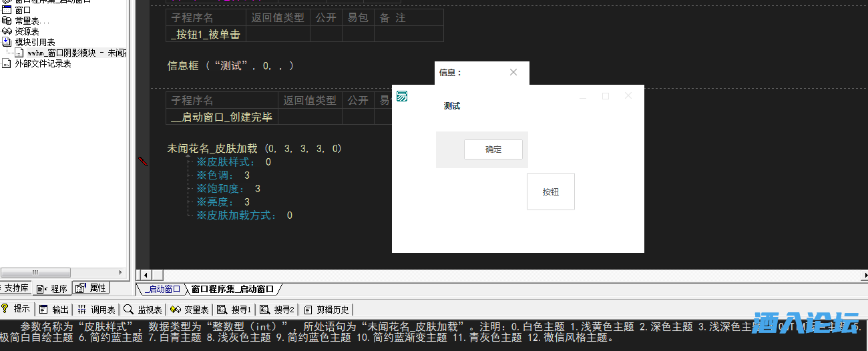Switch to the 支持库 panel tab
868x351 pixels.
pyautogui.click(x=16, y=288)
